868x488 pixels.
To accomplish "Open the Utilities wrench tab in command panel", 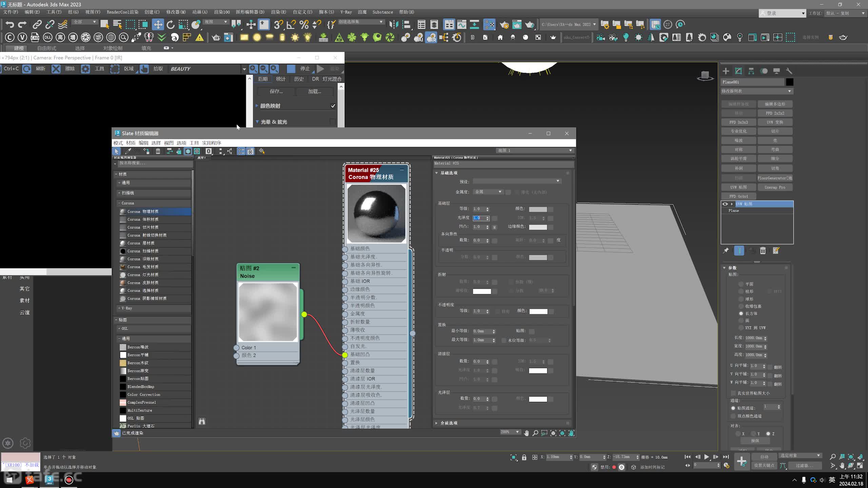I will click(789, 71).
